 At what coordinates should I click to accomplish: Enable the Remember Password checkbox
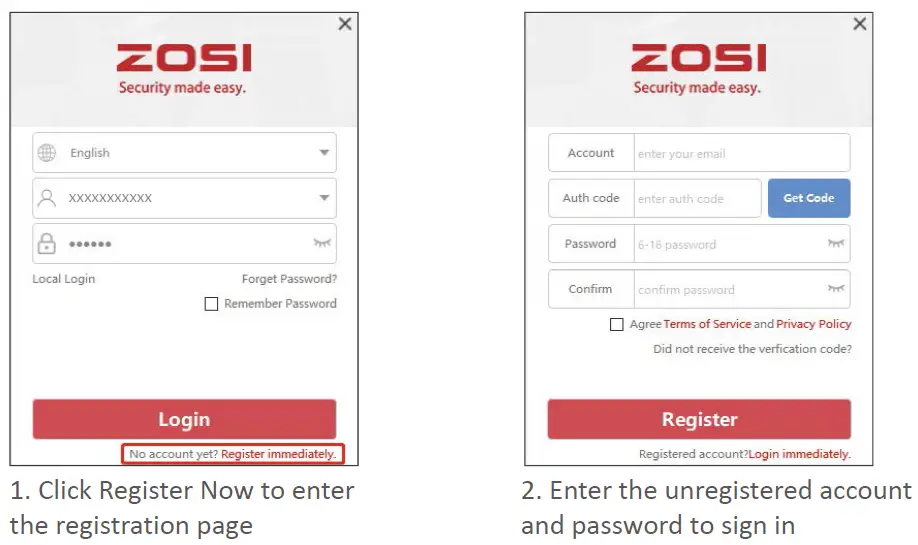click(211, 304)
